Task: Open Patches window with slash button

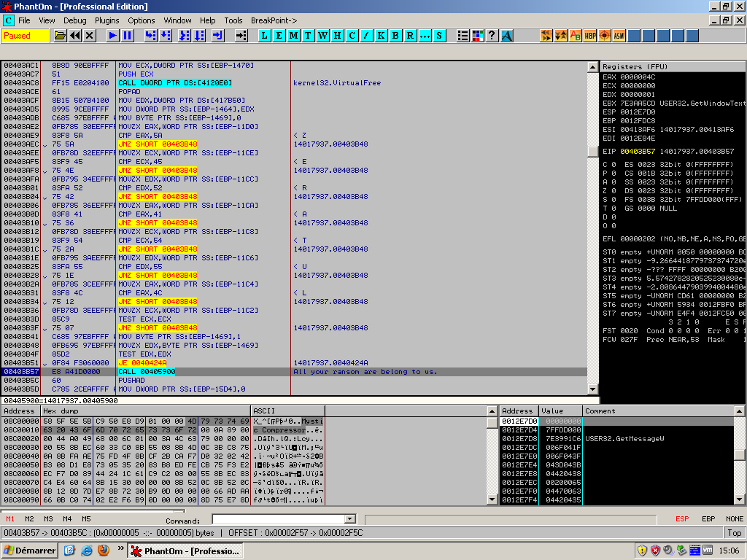Action: click(x=366, y=36)
